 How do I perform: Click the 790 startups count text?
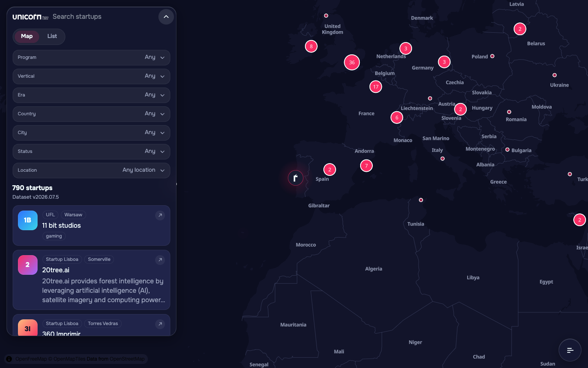click(32, 188)
